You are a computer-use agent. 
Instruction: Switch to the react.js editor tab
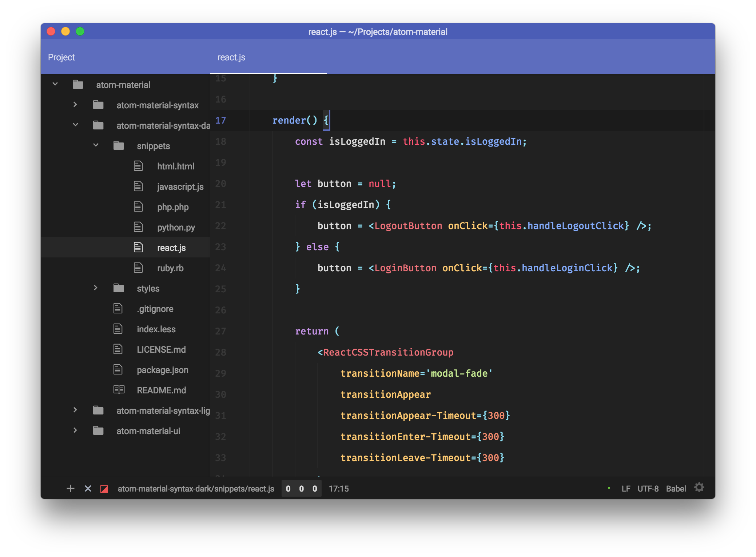click(x=231, y=57)
